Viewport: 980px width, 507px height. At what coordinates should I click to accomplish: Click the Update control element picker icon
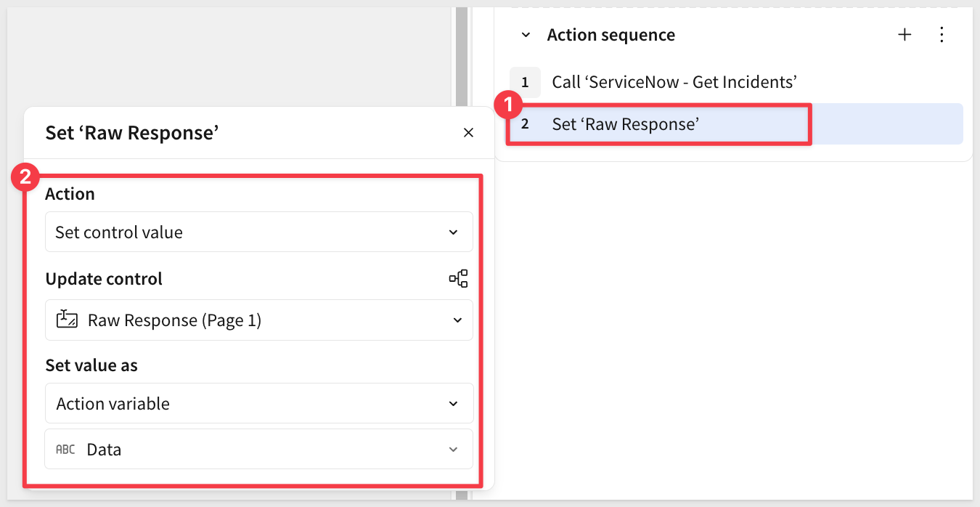458,279
